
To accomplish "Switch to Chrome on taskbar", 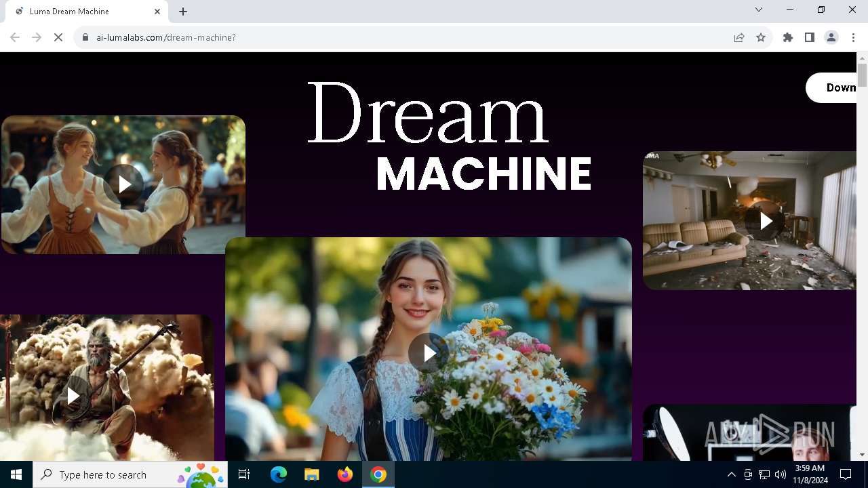I will pyautogui.click(x=378, y=474).
